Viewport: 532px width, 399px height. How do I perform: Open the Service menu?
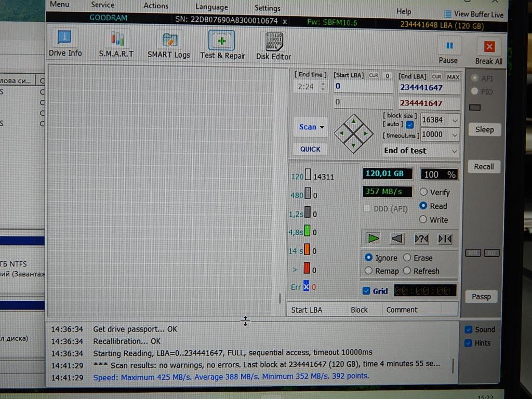tap(102, 5)
